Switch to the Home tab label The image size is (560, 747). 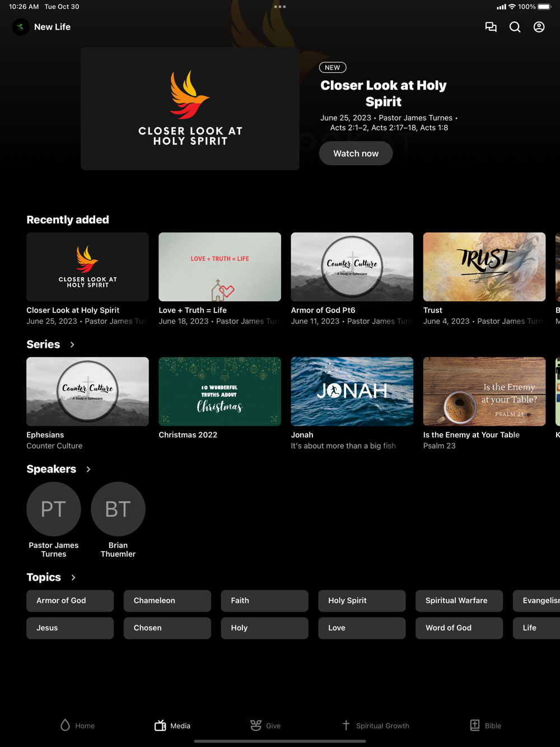(x=85, y=726)
